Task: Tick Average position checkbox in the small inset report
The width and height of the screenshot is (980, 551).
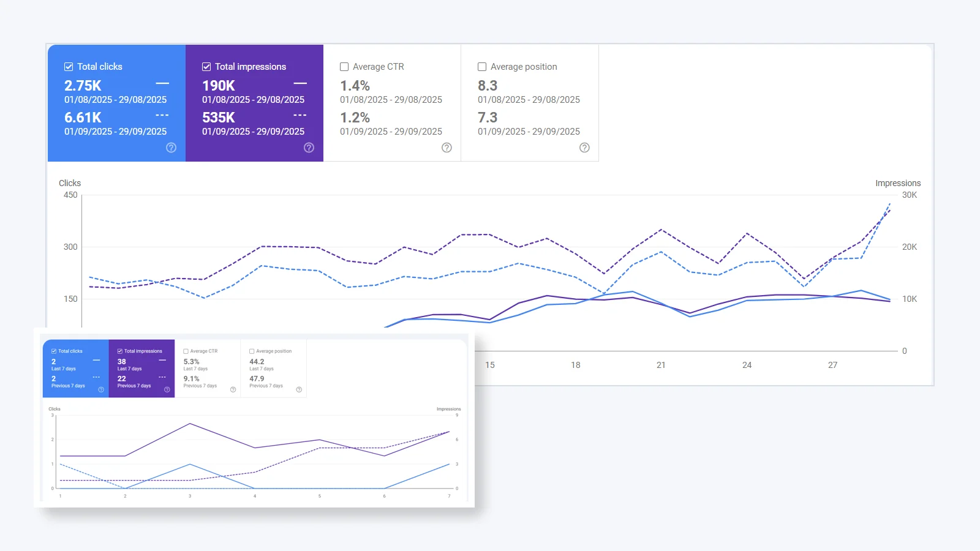Action: click(252, 351)
